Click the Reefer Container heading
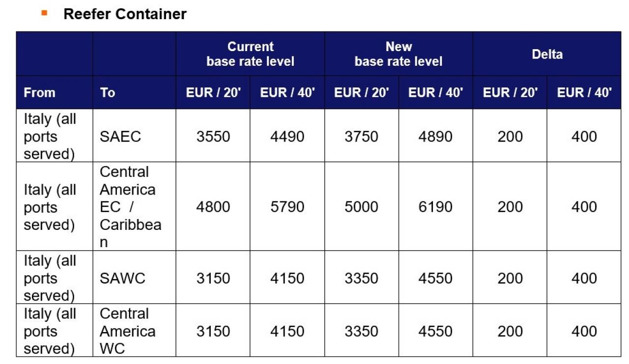The image size is (629, 364). (125, 14)
